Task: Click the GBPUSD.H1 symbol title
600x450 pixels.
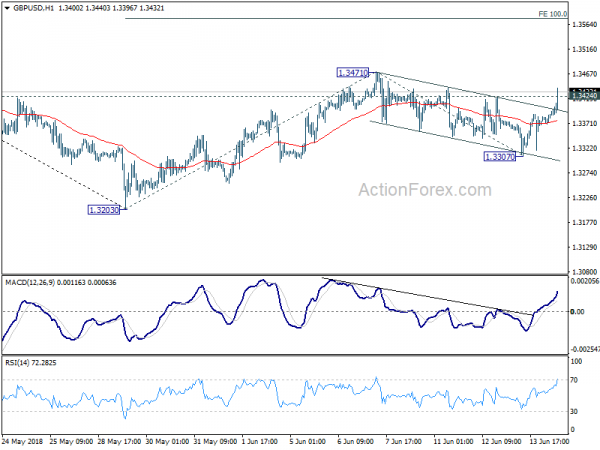Action: 33,8
